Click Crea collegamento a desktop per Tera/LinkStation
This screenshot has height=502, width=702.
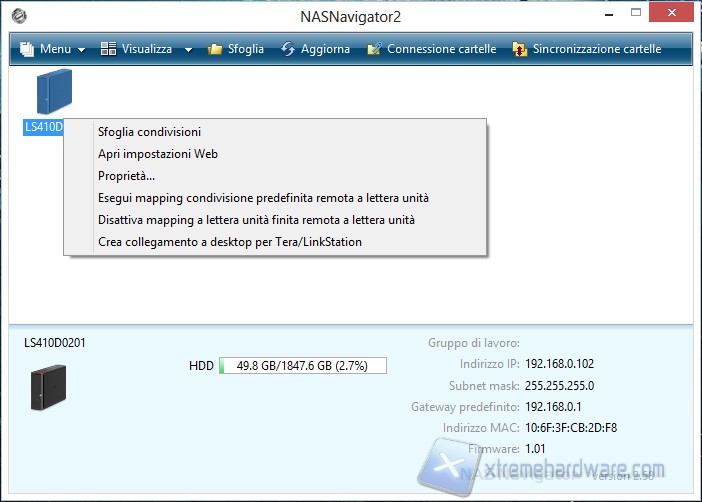click(229, 241)
